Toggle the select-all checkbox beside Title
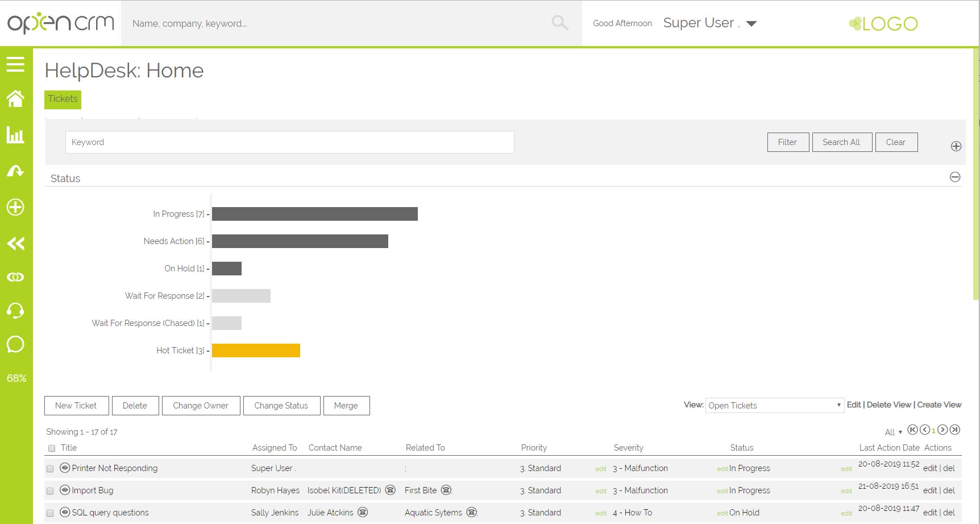 52,448
